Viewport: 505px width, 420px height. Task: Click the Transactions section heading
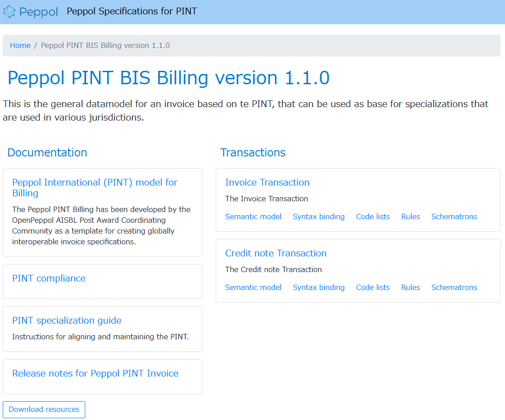253,152
